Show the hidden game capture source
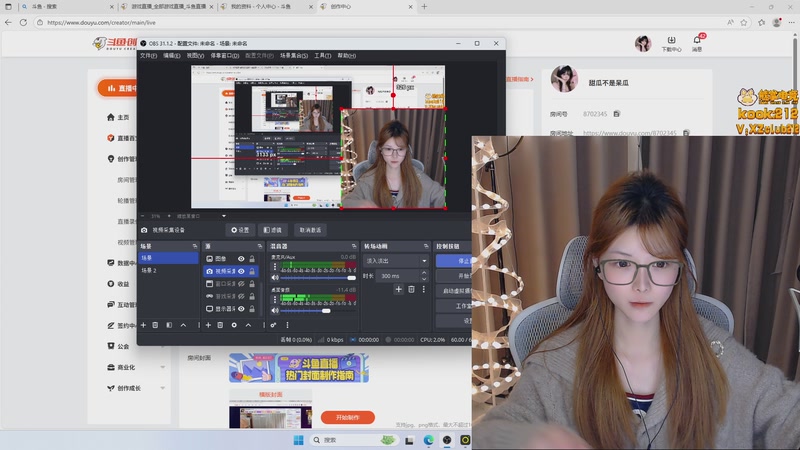The height and width of the screenshot is (450, 800). [241, 296]
